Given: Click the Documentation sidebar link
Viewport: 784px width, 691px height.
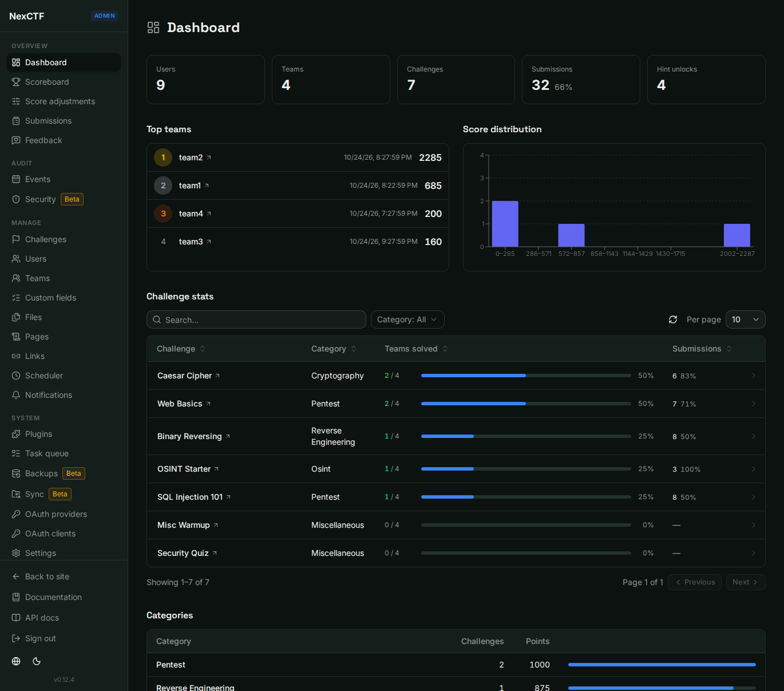Looking at the screenshot, I should (x=64, y=597).
